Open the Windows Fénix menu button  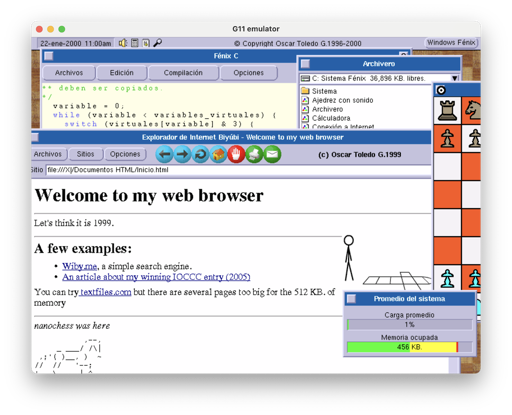pyautogui.click(x=451, y=43)
